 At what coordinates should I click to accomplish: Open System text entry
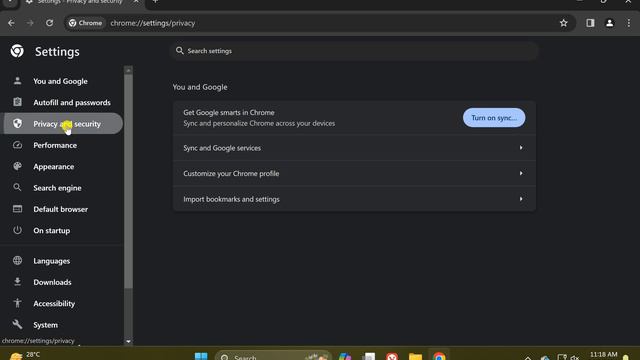coord(45,325)
